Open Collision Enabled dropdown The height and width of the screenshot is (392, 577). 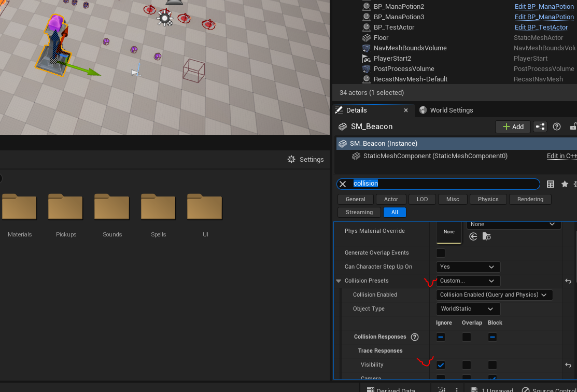coord(494,295)
